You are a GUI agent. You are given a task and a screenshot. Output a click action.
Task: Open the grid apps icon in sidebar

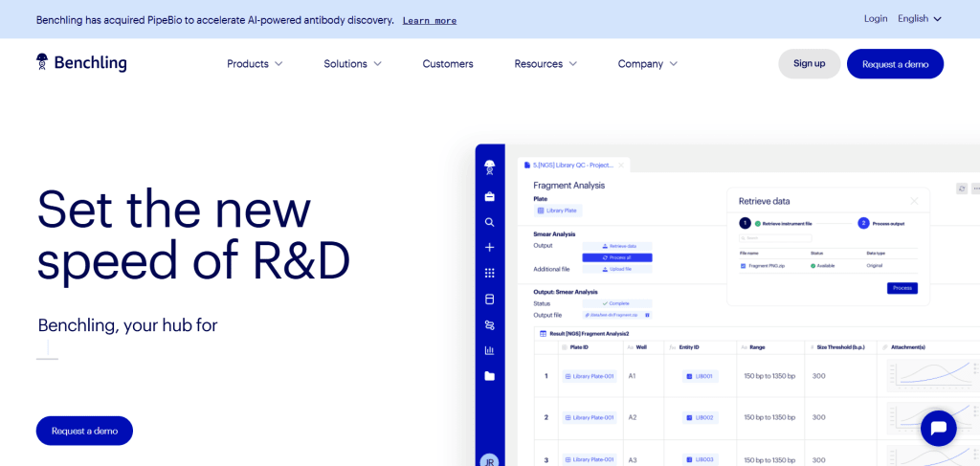coord(489,273)
